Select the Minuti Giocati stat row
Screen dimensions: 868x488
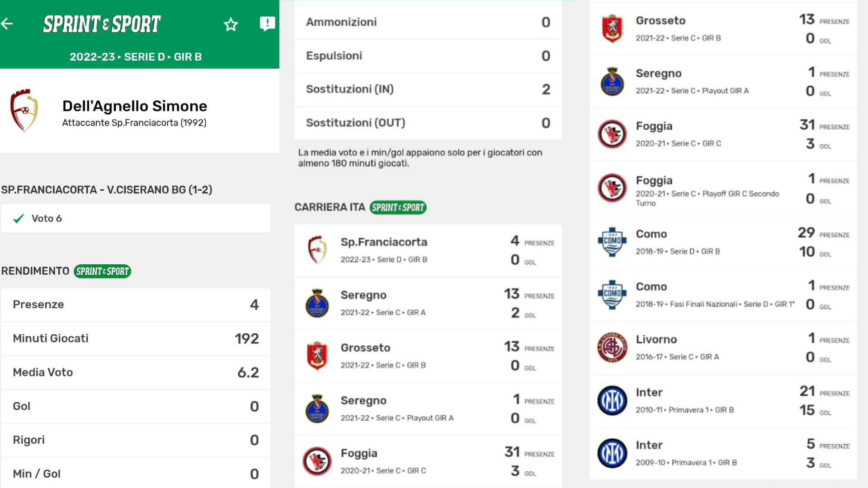coord(136,338)
